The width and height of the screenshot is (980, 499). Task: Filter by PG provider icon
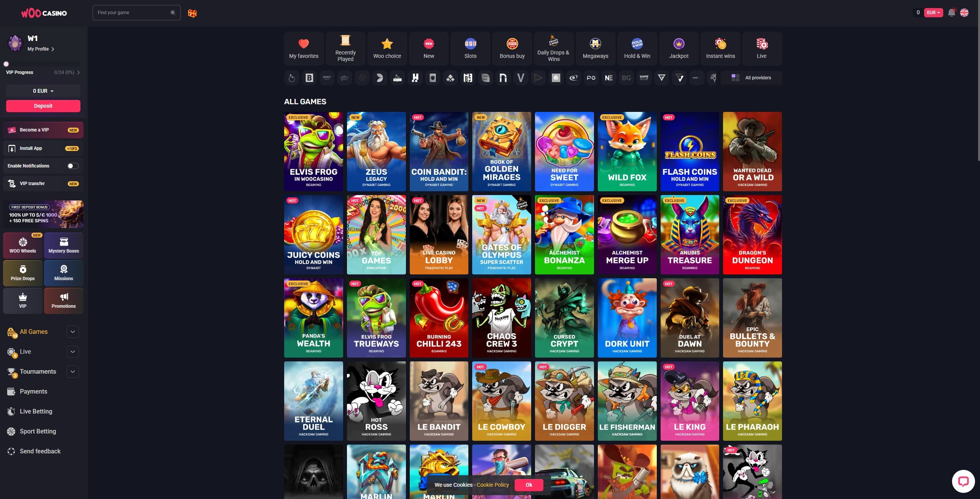coord(591,78)
